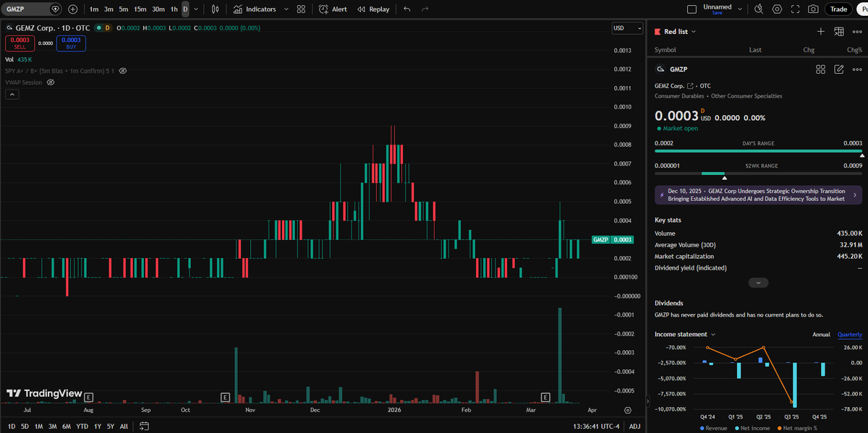Click the 52WK RANGE bar
Image resolution: width=868 pixels, height=433 pixels.
759,173
